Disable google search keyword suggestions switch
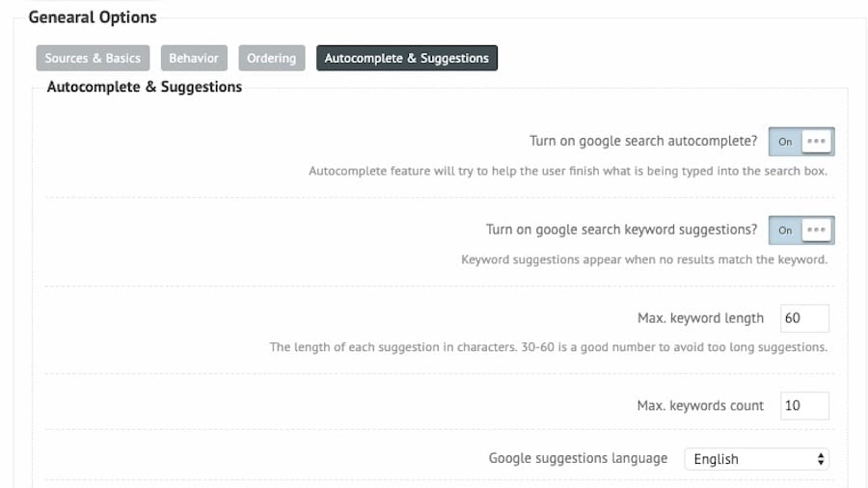The width and height of the screenshot is (868, 488). tap(800, 230)
